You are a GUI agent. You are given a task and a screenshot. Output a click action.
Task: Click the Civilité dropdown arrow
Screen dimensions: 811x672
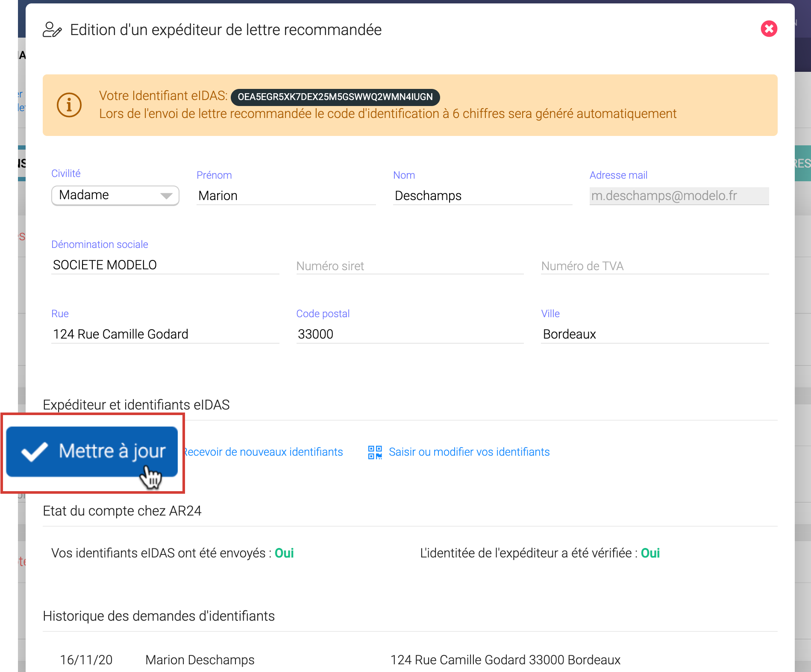tap(166, 196)
